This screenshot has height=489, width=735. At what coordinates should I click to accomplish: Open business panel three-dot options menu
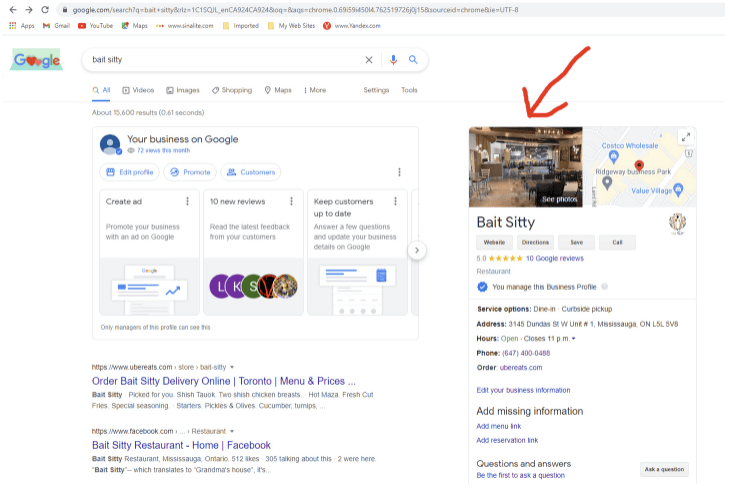point(399,172)
